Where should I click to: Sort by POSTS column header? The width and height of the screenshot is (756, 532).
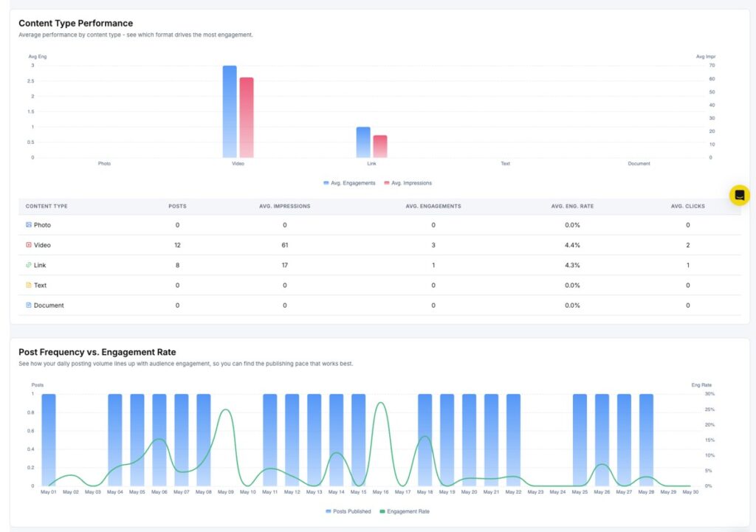(177, 207)
